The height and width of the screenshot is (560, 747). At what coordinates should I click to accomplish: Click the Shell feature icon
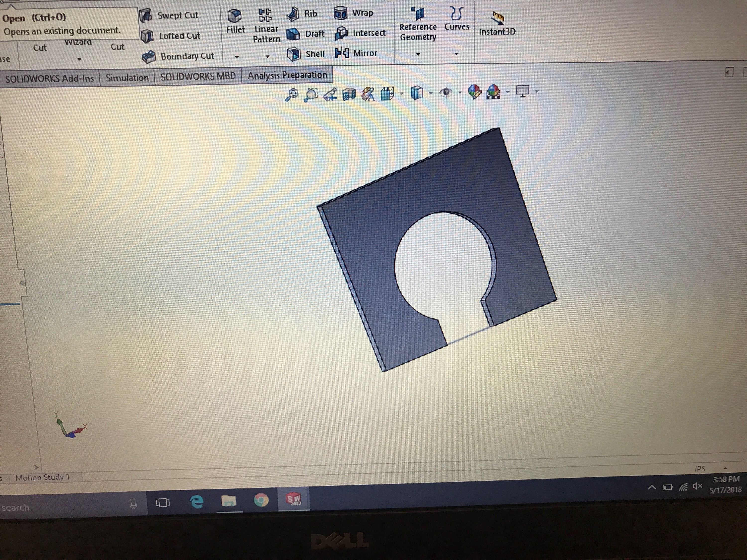click(x=294, y=54)
